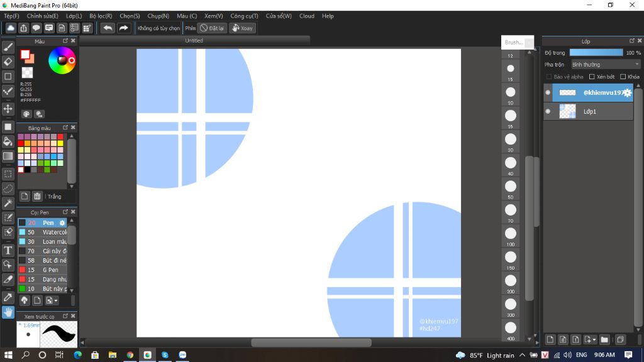Click the add new layer icon
The width and height of the screenshot is (644, 362).
coord(550,339)
